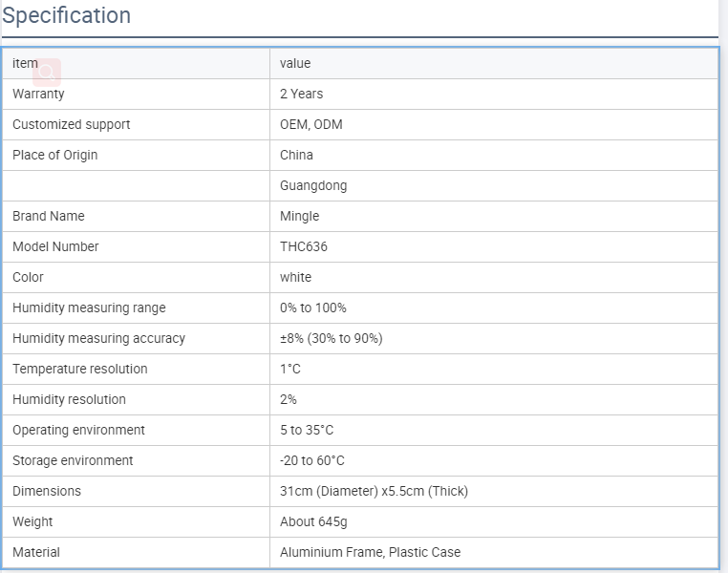The width and height of the screenshot is (728, 573).
Task: Click the Mingle brand name value
Action: click(299, 216)
